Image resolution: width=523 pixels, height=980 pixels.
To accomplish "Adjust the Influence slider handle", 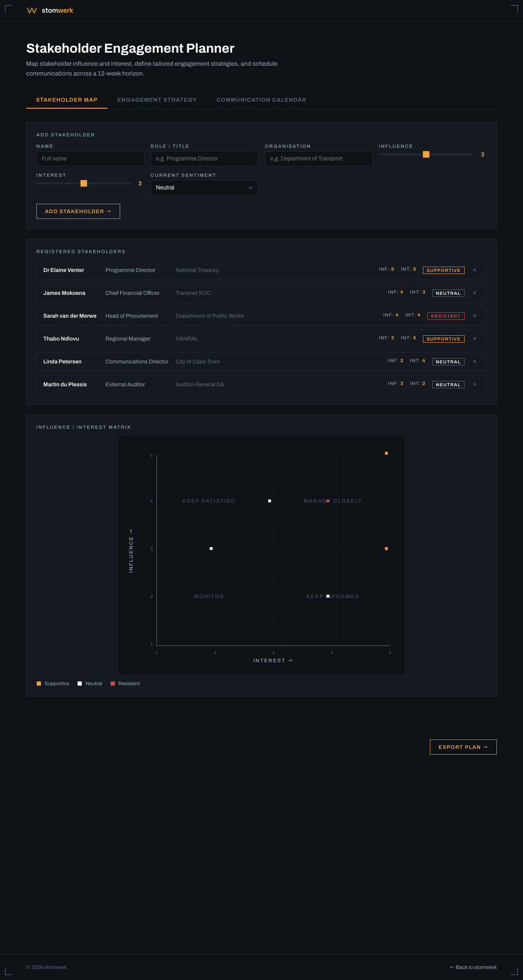I will pyautogui.click(x=426, y=154).
